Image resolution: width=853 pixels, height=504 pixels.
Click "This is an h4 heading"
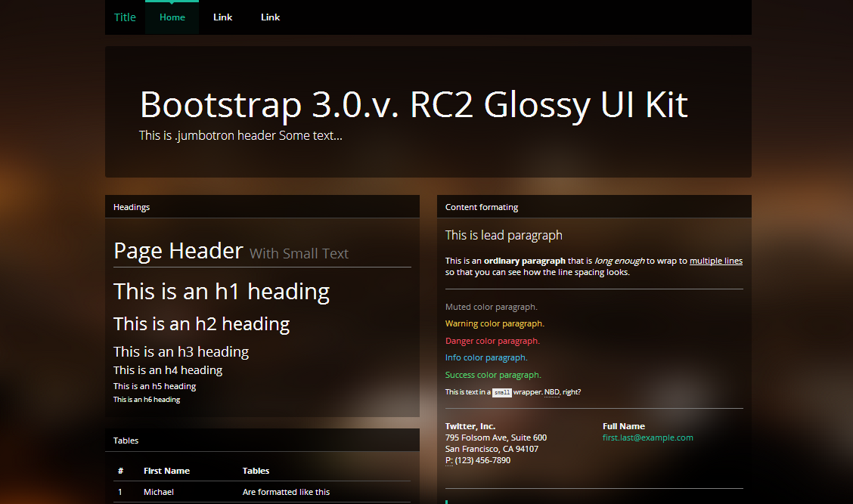(x=168, y=370)
